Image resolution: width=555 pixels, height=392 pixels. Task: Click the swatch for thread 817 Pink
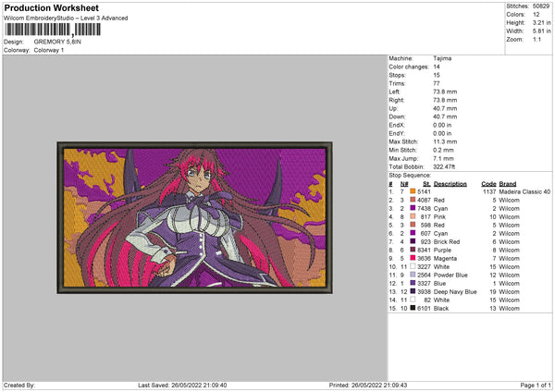point(413,216)
